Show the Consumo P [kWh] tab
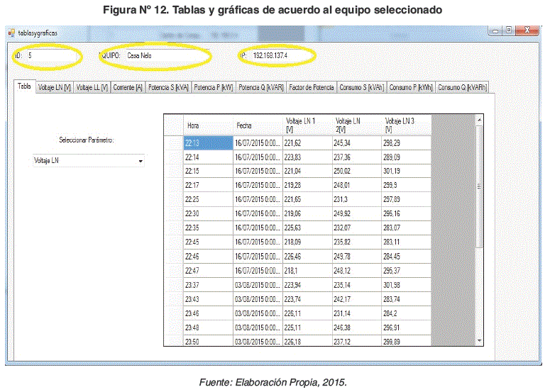Image resolution: width=550 pixels, height=392 pixels. [x=411, y=88]
